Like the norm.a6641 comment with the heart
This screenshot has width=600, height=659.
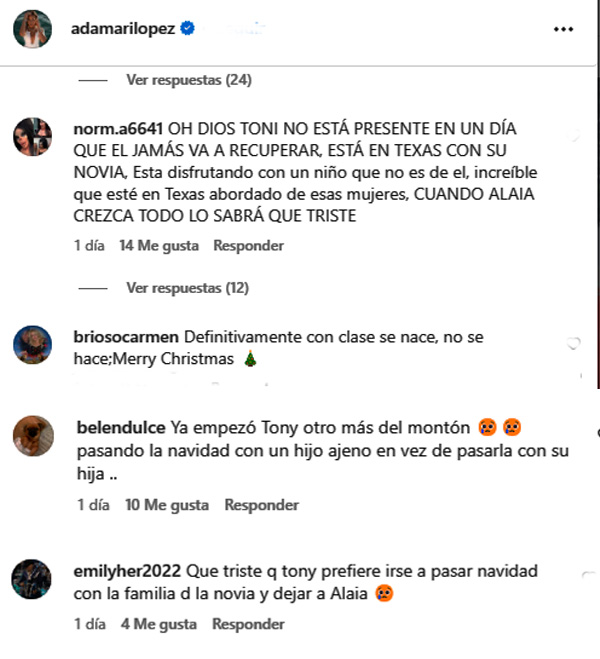tap(574, 134)
